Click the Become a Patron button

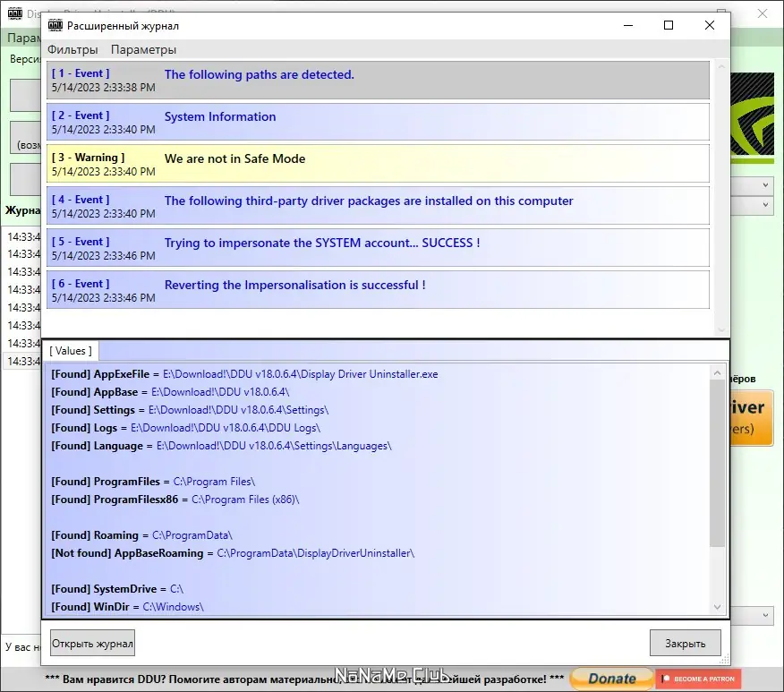(698, 679)
